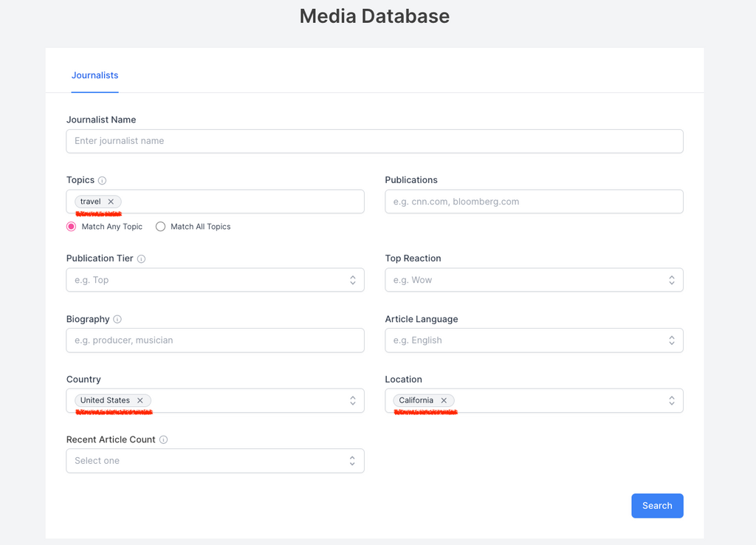The height and width of the screenshot is (545, 756).
Task: Open the Location dropdown arrows
Action: pos(671,400)
